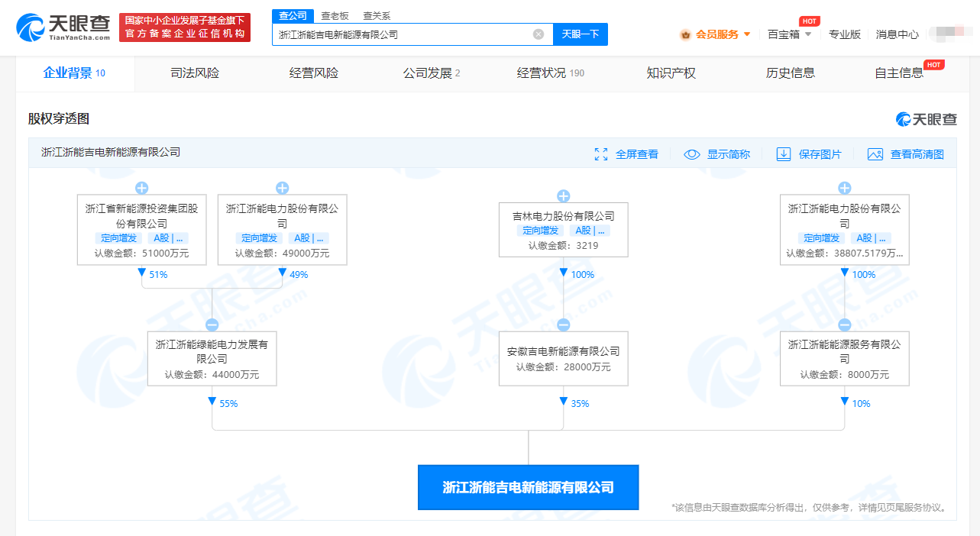Open the 司法风险 tab
The width and height of the screenshot is (980, 536).
(x=195, y=73)
